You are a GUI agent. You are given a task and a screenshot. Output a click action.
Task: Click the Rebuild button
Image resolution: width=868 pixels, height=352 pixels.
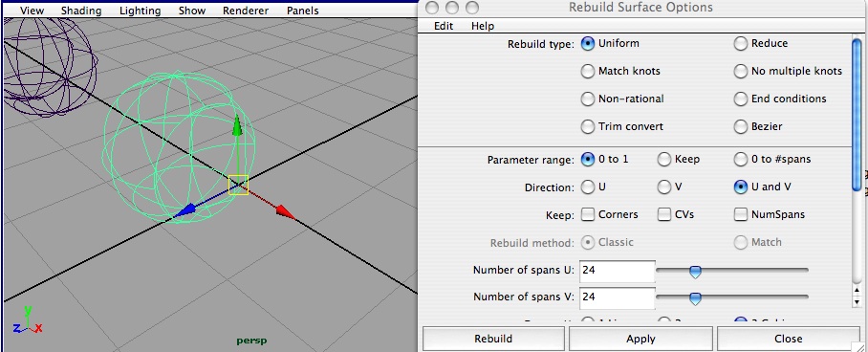(493, 339)
